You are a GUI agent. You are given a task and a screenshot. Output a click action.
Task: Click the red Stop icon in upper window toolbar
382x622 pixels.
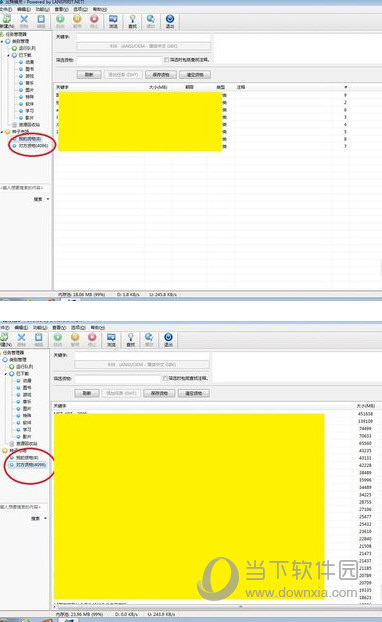[94, 20]
